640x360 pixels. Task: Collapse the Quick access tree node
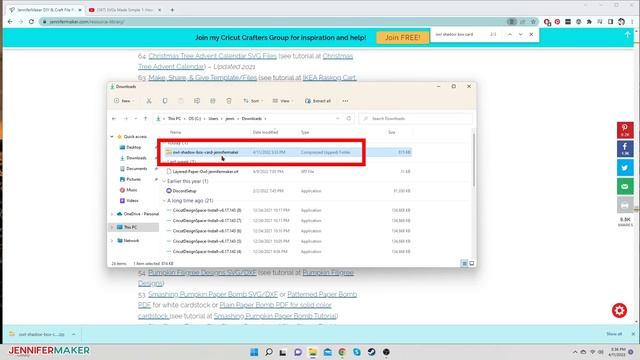112,137
